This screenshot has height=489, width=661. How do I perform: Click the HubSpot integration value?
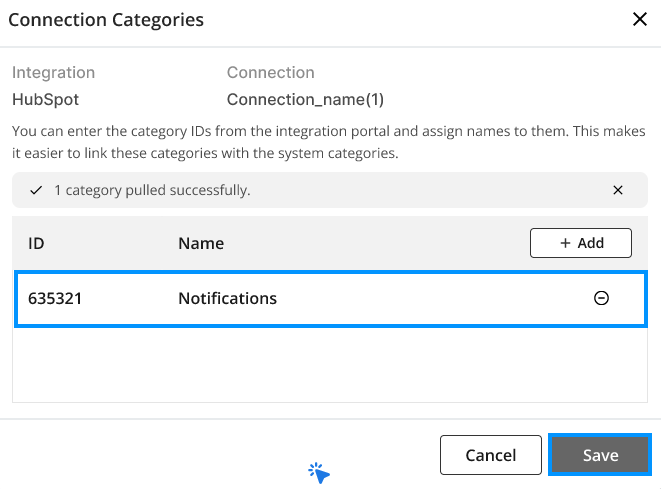pos(46,99)
